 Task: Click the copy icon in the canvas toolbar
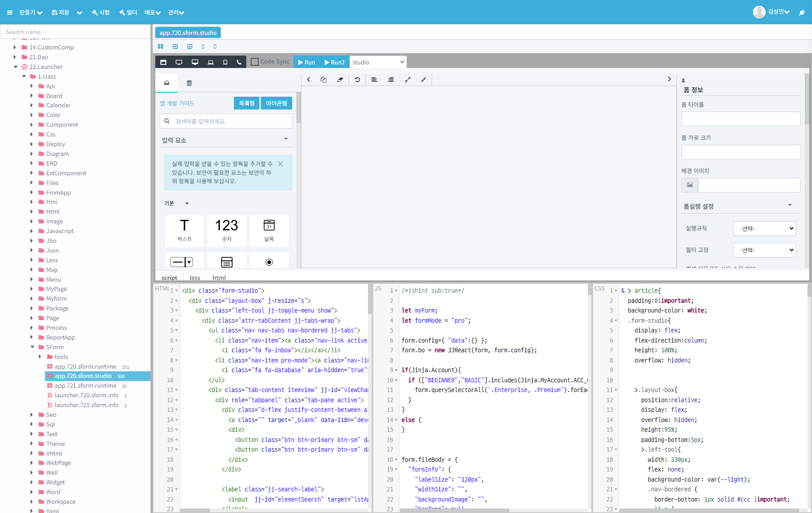[323, 79]
